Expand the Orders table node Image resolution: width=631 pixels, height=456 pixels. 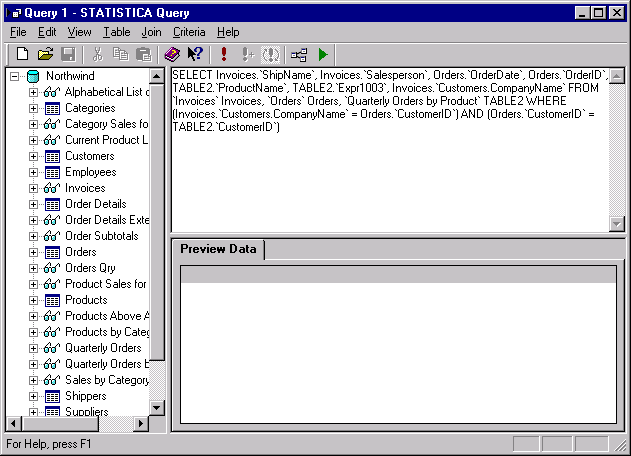33,252
